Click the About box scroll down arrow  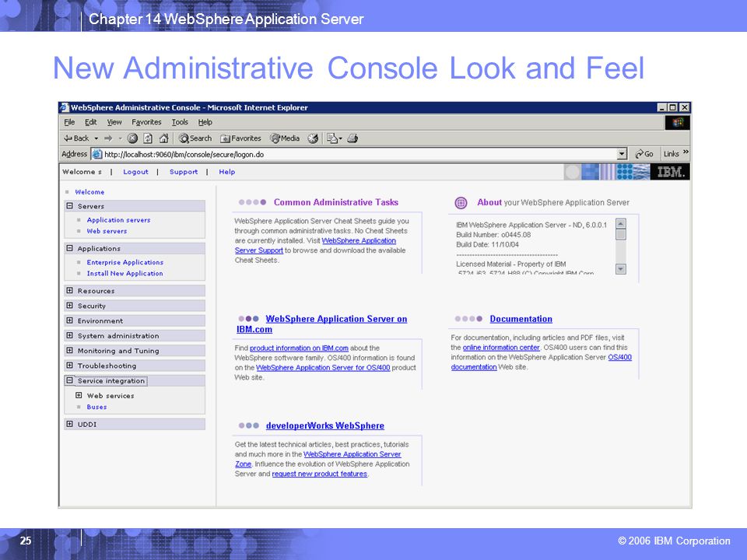point(621,269)
